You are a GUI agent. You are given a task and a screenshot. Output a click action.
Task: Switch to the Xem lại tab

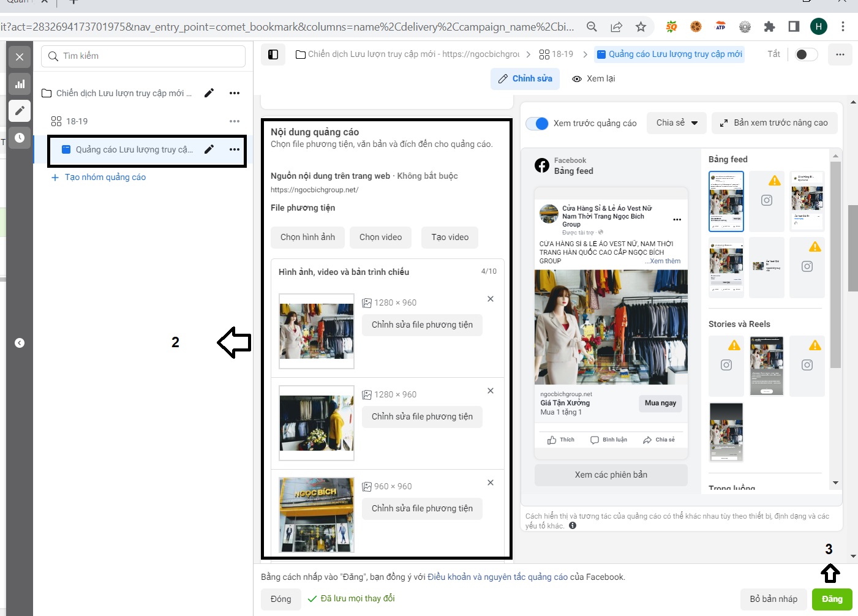(x=593, y=78)
